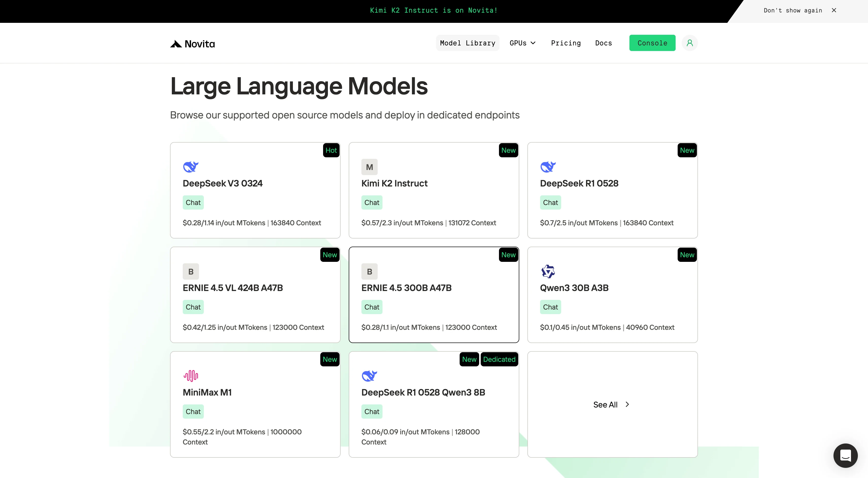The image size is (868, 478).
Task: Go to the Pricing page
Action: point(566,43)
